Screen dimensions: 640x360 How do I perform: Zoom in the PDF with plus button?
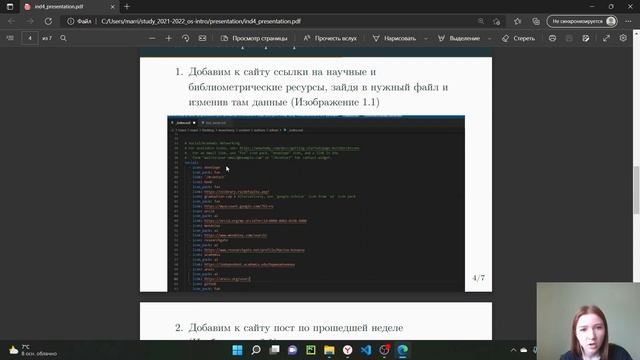click(169, 38)
